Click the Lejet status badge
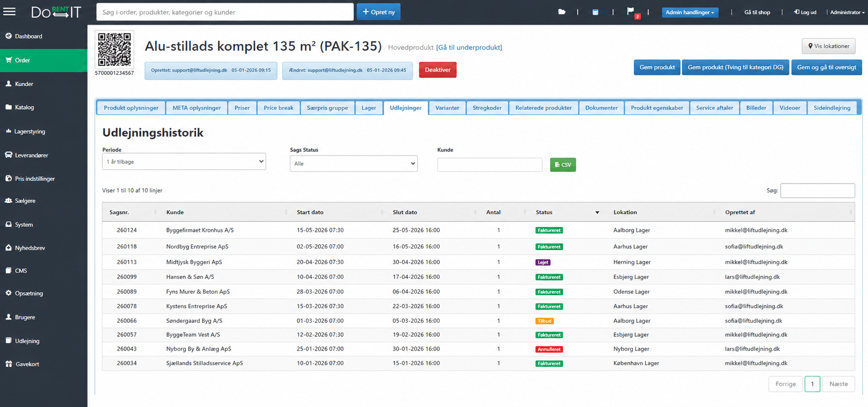 tap(543, 262)
